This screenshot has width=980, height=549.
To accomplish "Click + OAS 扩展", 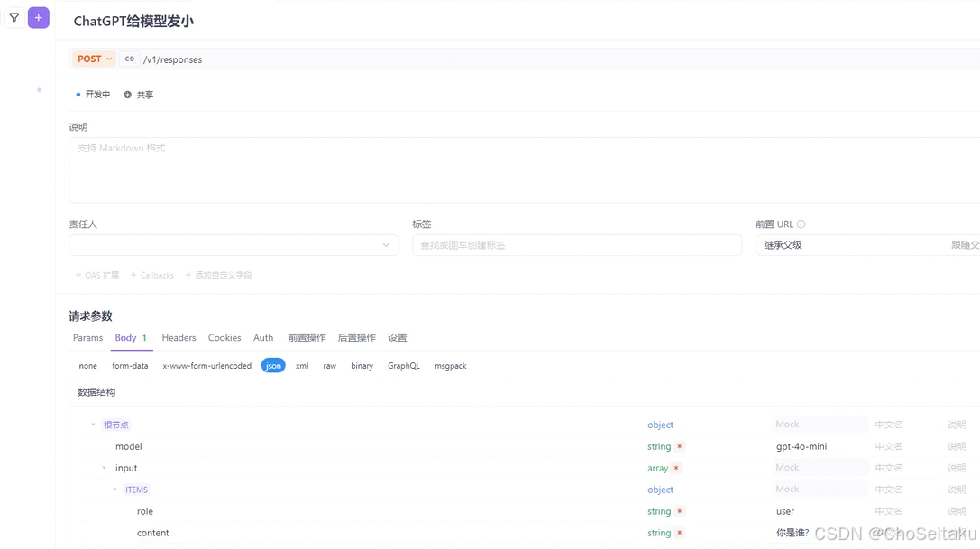I will (x=96, y=275).
